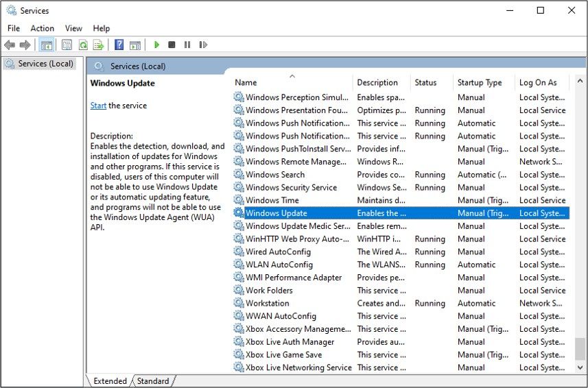Open the Help toolbar icon

(119, 45)
